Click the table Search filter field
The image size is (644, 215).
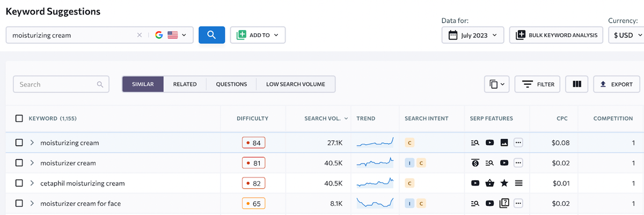point(61,84)
